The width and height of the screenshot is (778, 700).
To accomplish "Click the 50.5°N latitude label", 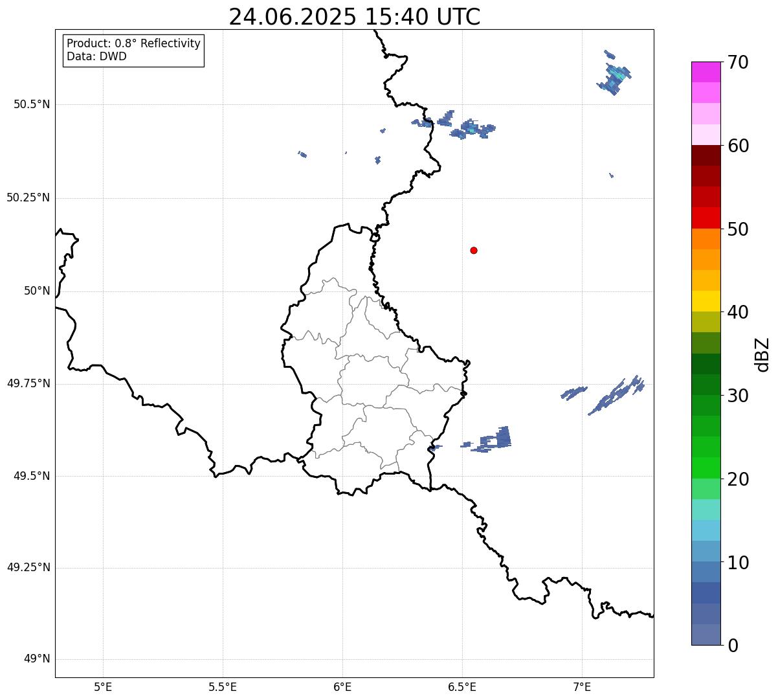I will 32,104.
